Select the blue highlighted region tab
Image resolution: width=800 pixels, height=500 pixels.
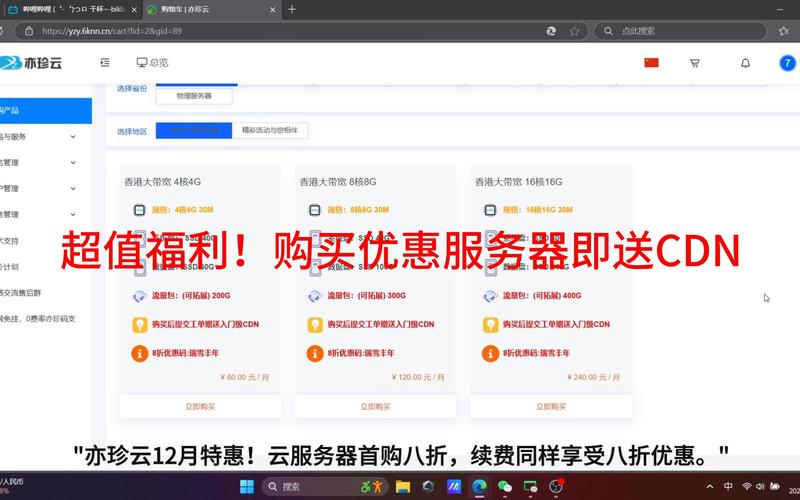pyautogui.click(x=194, y=130)
